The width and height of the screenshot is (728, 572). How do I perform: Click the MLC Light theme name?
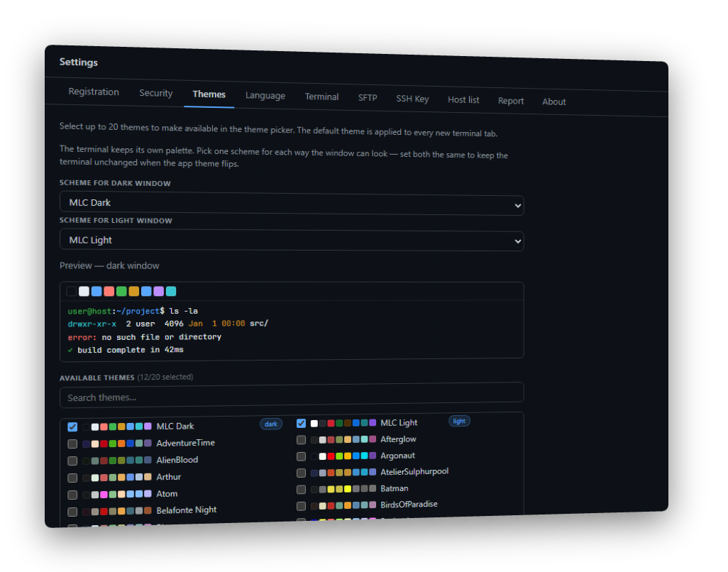pyautogui.click(x=399, y=422)
